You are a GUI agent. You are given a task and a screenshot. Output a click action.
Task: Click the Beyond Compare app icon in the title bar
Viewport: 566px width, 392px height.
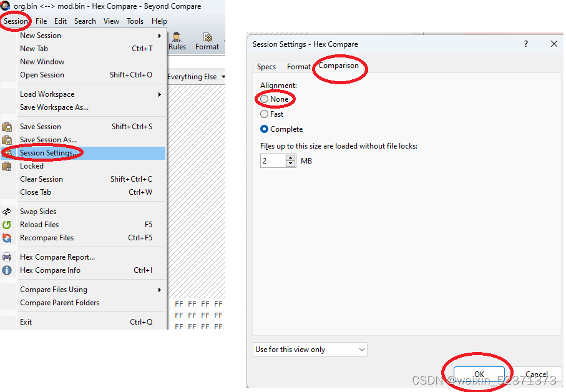5,6
